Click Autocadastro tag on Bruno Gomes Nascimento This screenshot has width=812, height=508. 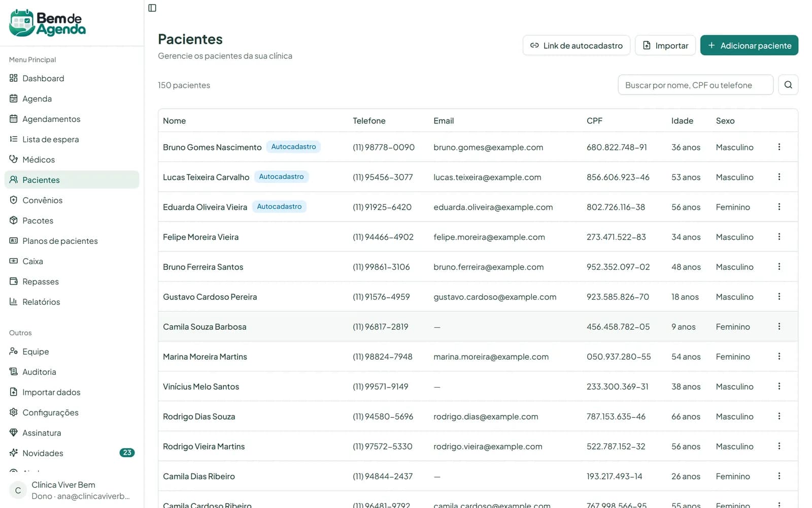(x=293, y=147)
